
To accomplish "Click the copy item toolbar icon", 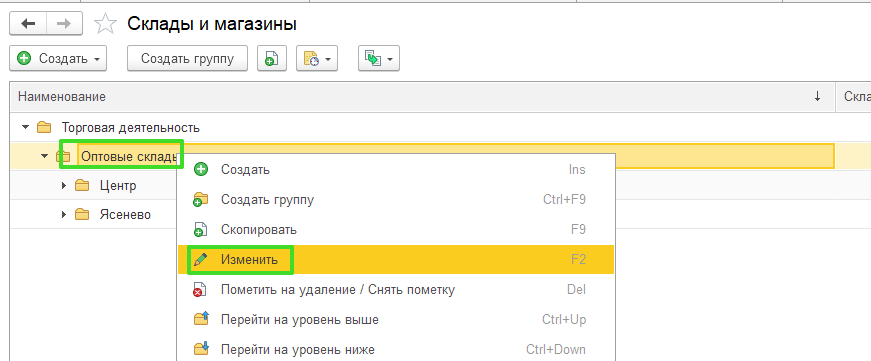I will (272, 58).
